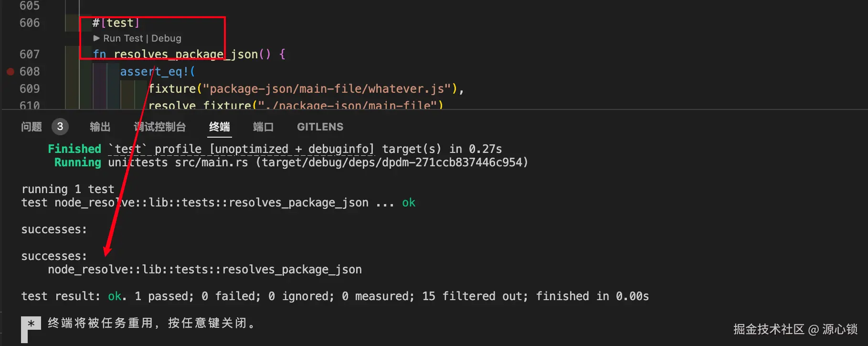Switch to the GITLENS panel tab
This screenshot has height=346, width=868.
pos(320,127)
